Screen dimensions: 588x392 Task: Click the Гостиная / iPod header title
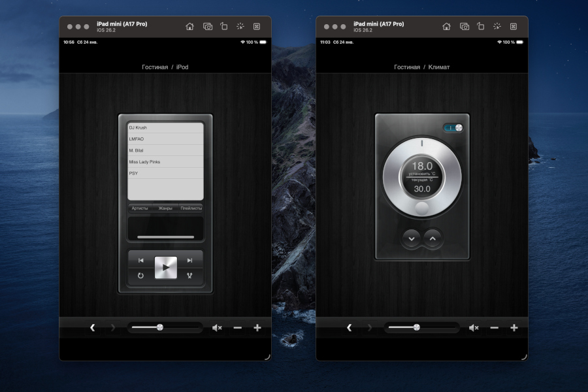[x=165, y=67]
